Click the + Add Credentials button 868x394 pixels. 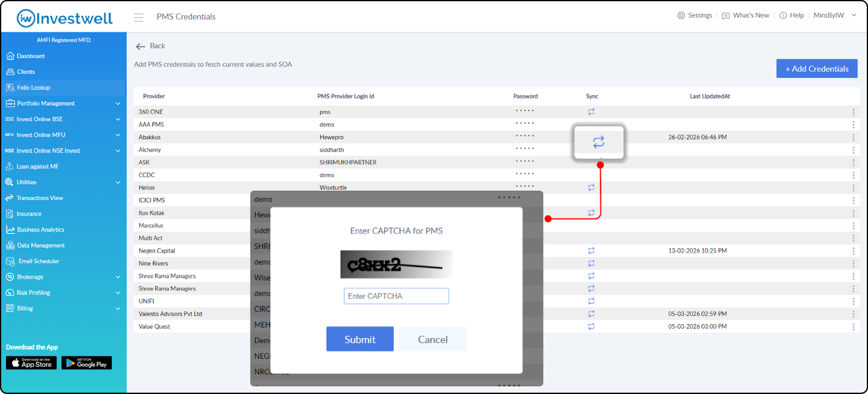coord(817,69)
